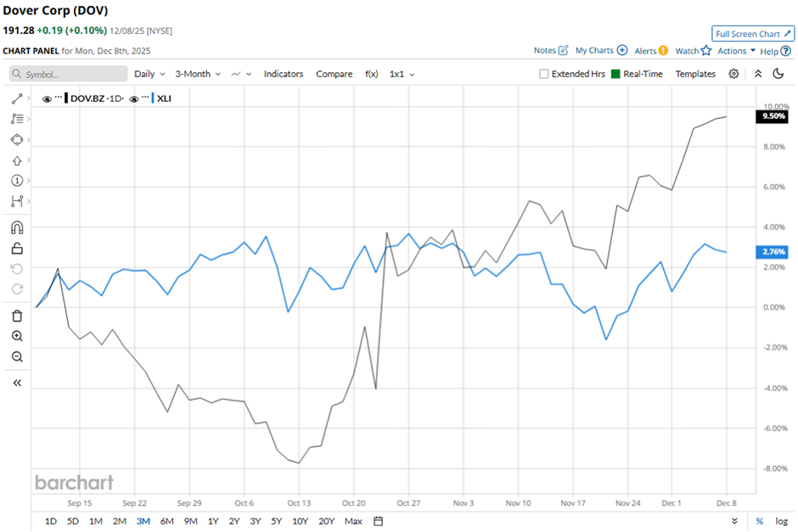The width and height of the screenshot is (798, 532).
Task: Select the price range measure tool
Action: point(17,201)
